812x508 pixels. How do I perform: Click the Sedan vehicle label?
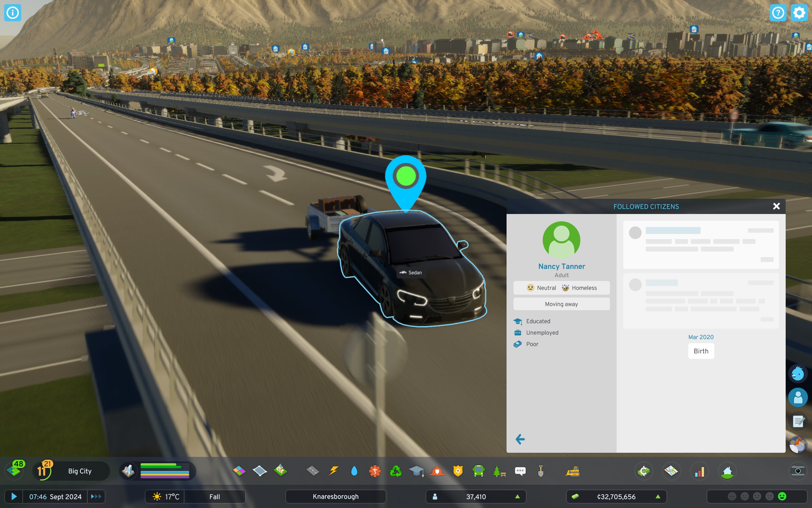tap(411, 272)
